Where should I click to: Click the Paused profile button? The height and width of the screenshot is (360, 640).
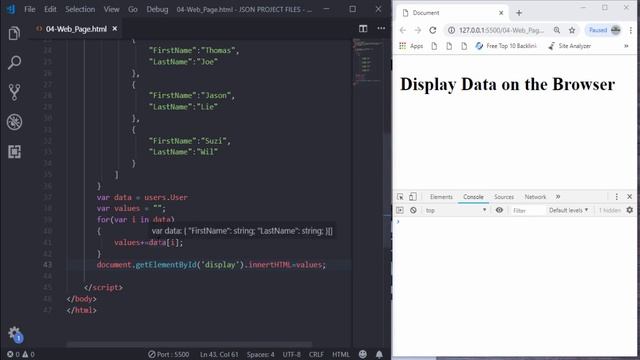604,30
